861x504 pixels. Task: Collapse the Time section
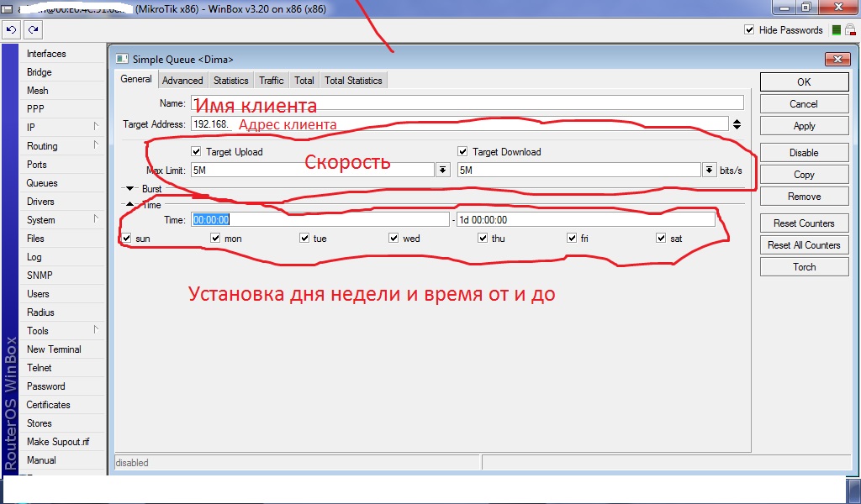click(x=130, y=205)
